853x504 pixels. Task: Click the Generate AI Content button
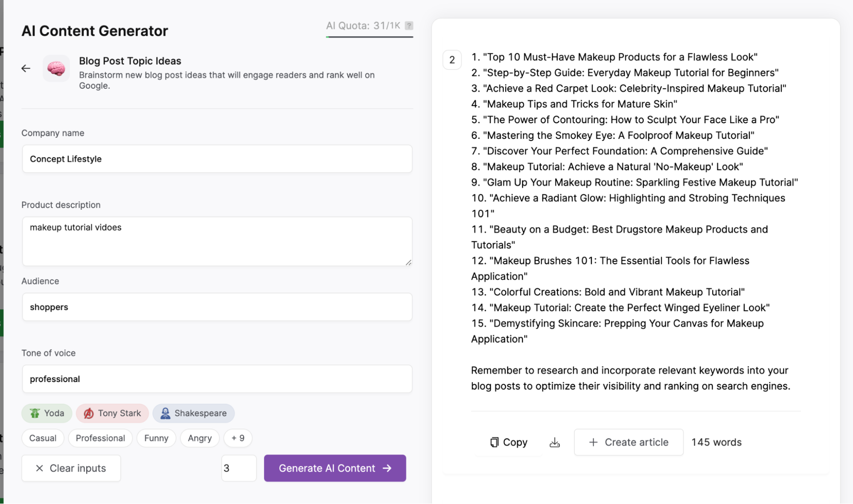coord(335,468)
